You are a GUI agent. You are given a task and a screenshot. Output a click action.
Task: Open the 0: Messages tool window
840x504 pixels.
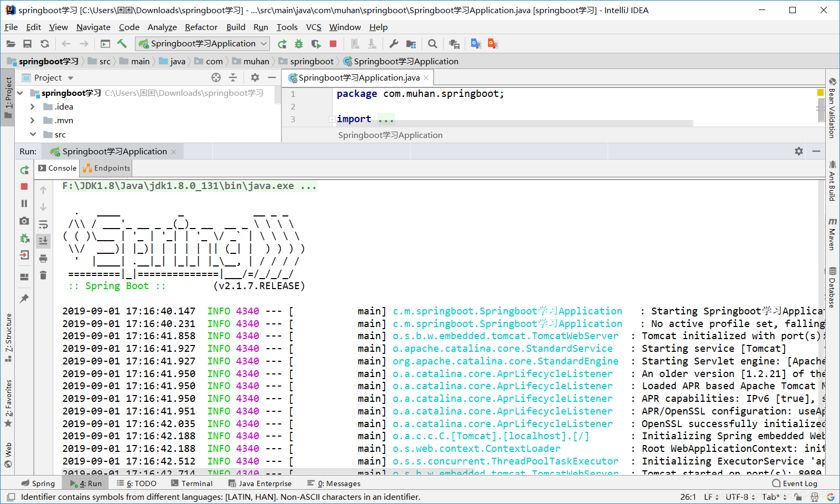(x=334, y=483)
